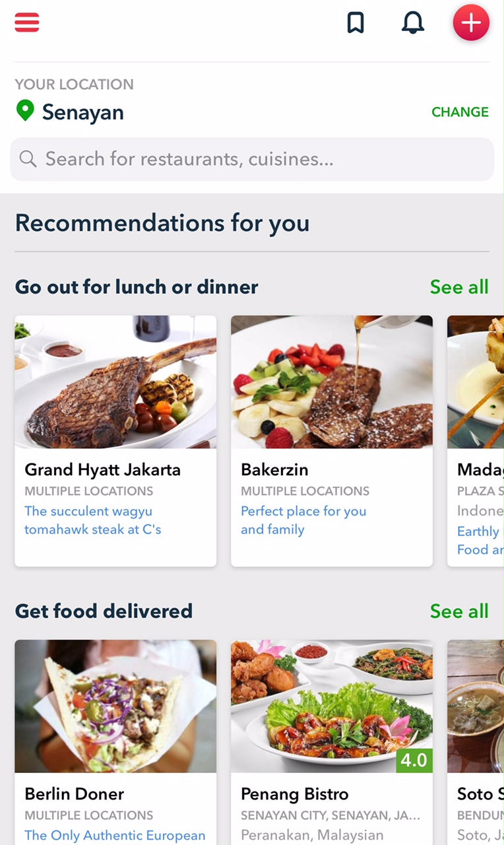Select the Berlin Doner restaurant name
The width and height of the screenshot is (504, 845).
tap(75, 794)
